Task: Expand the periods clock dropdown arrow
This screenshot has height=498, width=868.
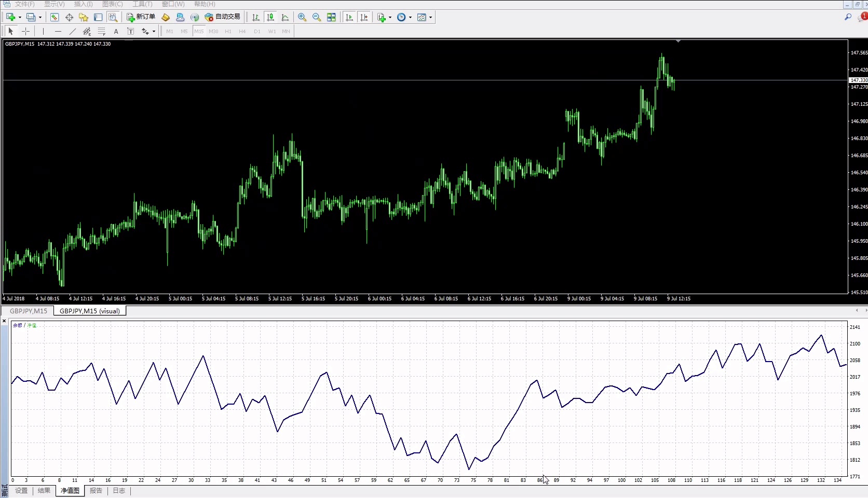Action: [x=410, y=18]
